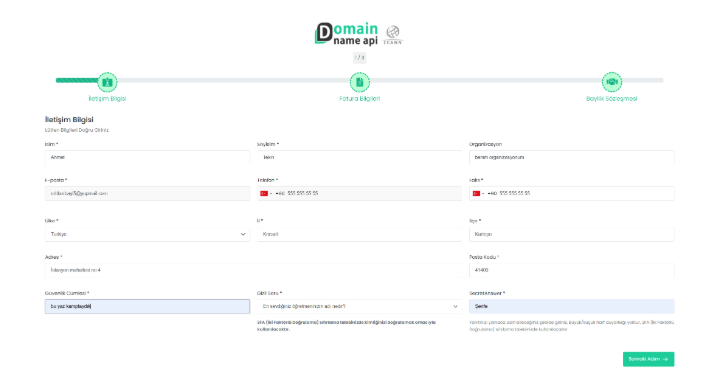The width and height of the screenshot is (706, 387).
Task: Click the Domain name api logo
Action: tap(346, 34)
